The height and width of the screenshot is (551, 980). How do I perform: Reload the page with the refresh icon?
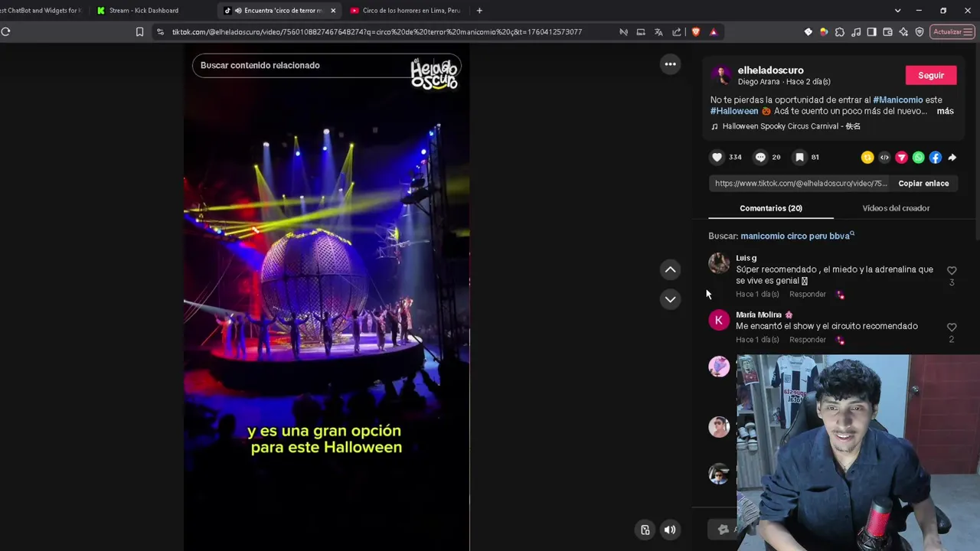point(6,31)
